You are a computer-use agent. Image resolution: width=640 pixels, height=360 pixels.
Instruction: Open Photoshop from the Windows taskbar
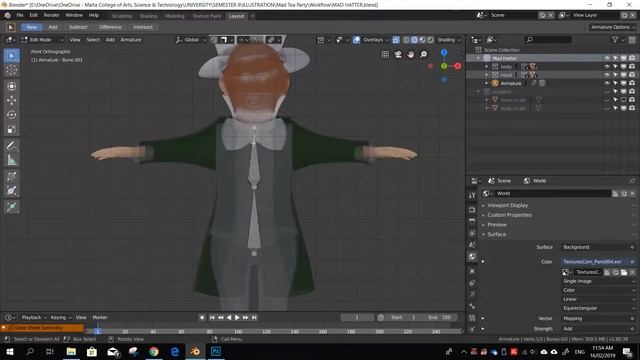point(216,351)
